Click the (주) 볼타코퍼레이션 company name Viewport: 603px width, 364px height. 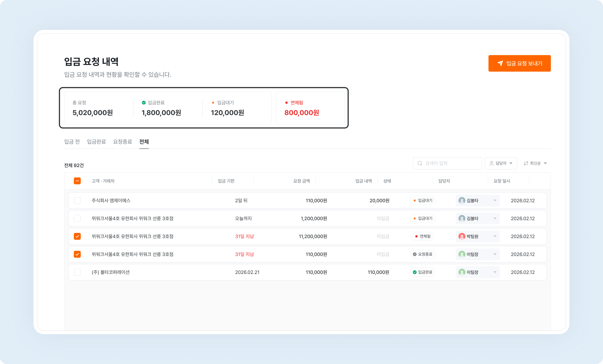click(111, 272)
